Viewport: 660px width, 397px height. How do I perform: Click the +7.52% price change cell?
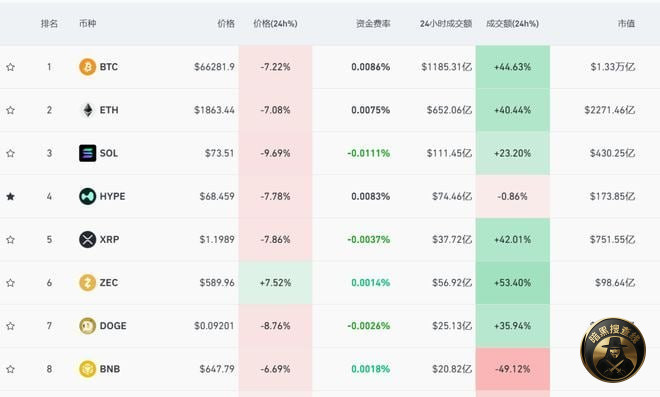(x=275, y=283)
